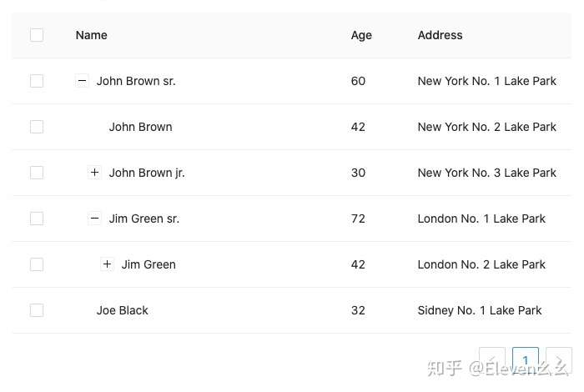Select the checkbox for John Brown row
Viewport: 584px width, 392px height.
[x=37, y=127]
